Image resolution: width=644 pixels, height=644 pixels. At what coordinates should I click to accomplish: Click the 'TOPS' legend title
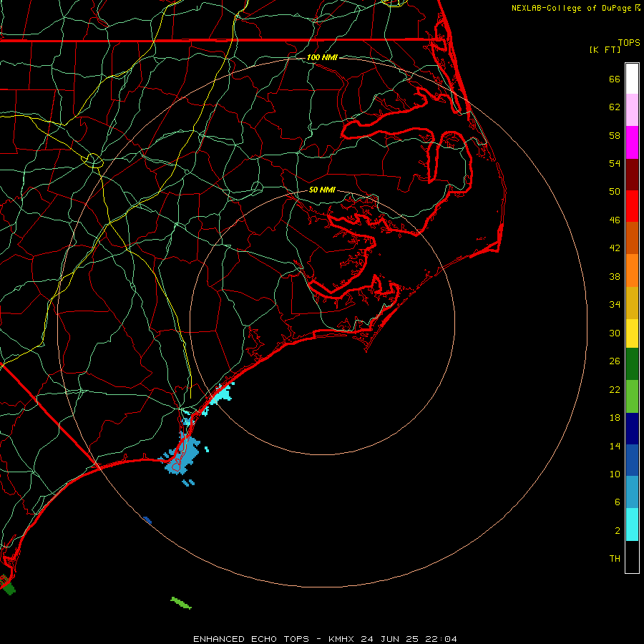tap(629, 42)
